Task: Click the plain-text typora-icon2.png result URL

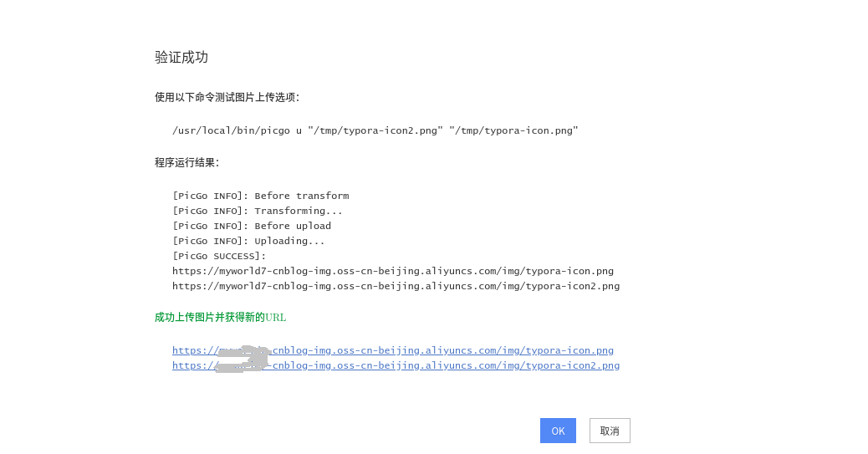Action: pos(396,286)
